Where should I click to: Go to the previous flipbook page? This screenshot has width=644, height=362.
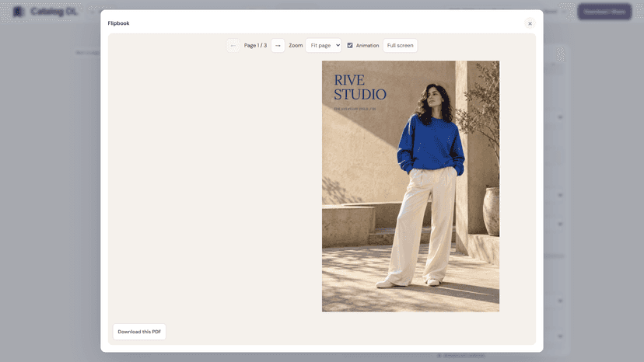pos(233,46)
